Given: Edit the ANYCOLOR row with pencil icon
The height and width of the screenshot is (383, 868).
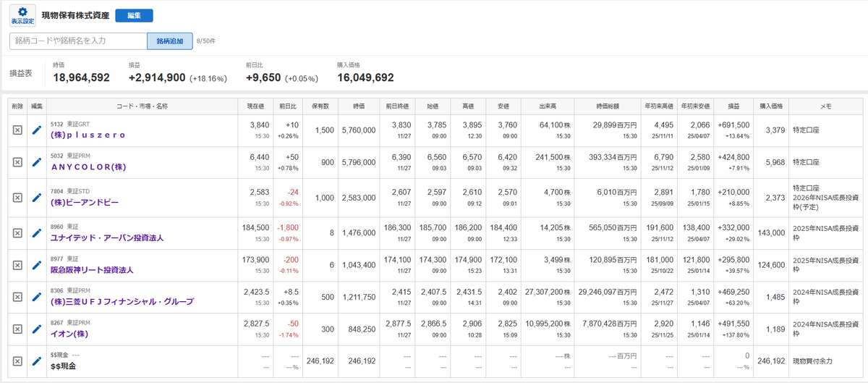Looking at the screenshot, I should [37, 162].
